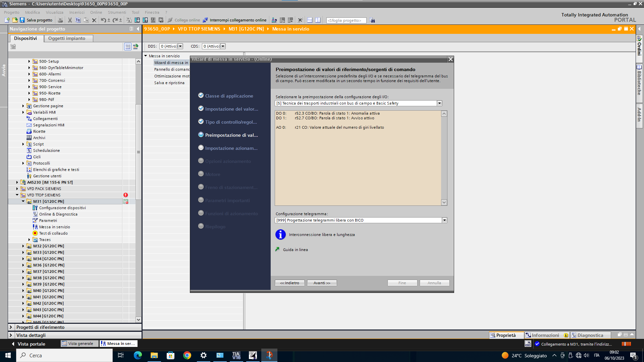Open the CDS dropdown
Viewport: 644px width, 362px height.
click(x=223, y=46)
